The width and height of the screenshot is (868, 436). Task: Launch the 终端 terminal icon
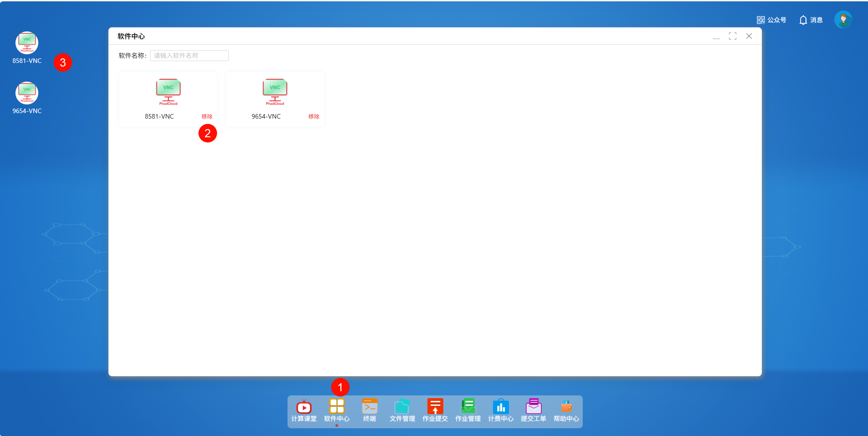pos(370,410)
